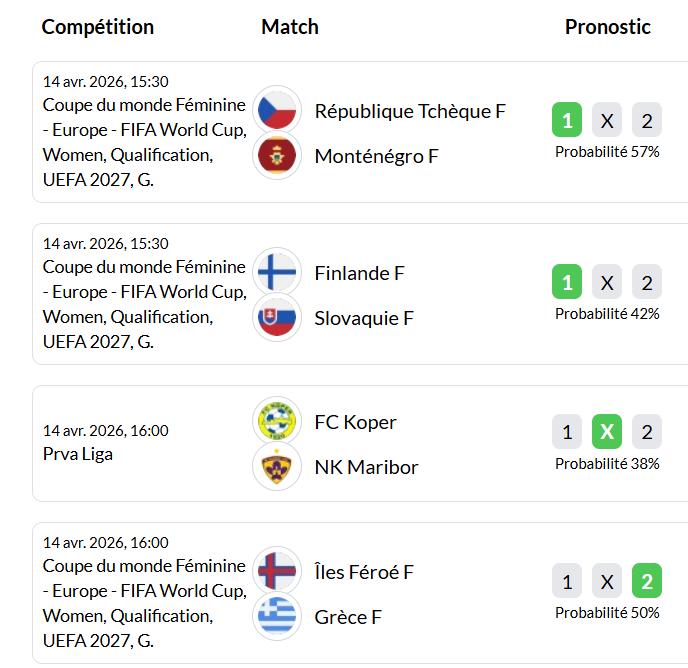Click the Czech Republic flag icon
688x668 pixels.
(277, 110)
